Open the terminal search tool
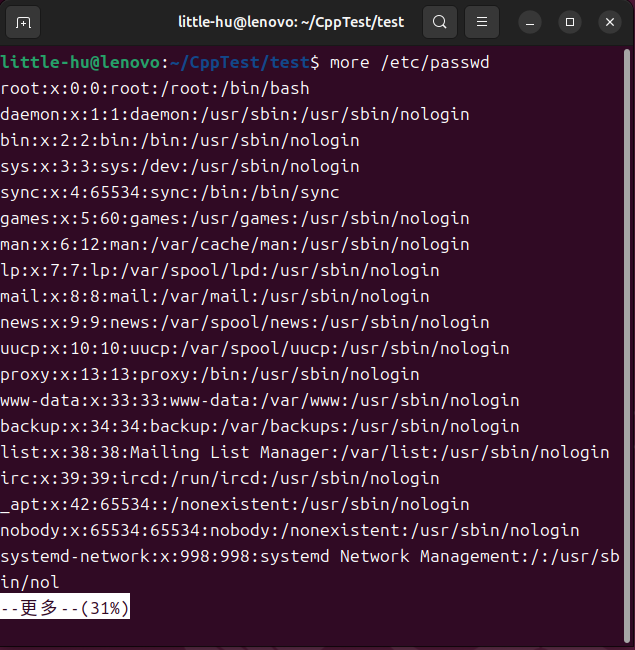Image resolution: width=635 pixels, height=650 pixels. pos(440,22)
